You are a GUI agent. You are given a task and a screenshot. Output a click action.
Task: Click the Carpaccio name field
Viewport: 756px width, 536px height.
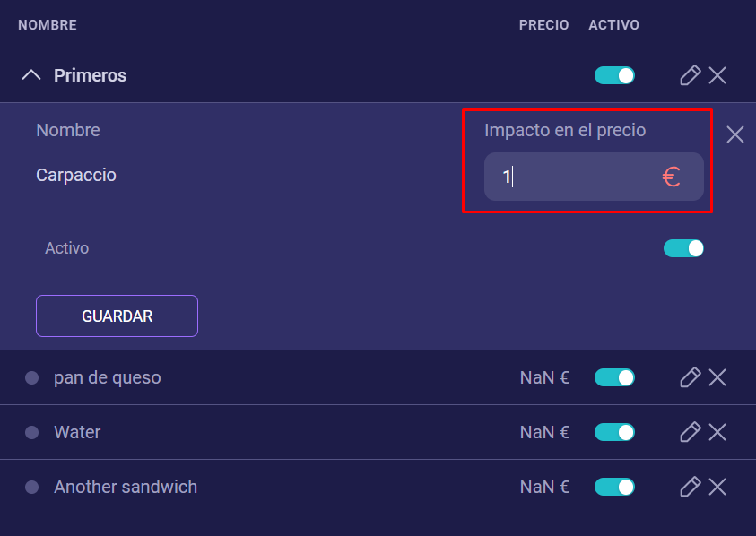76,175
